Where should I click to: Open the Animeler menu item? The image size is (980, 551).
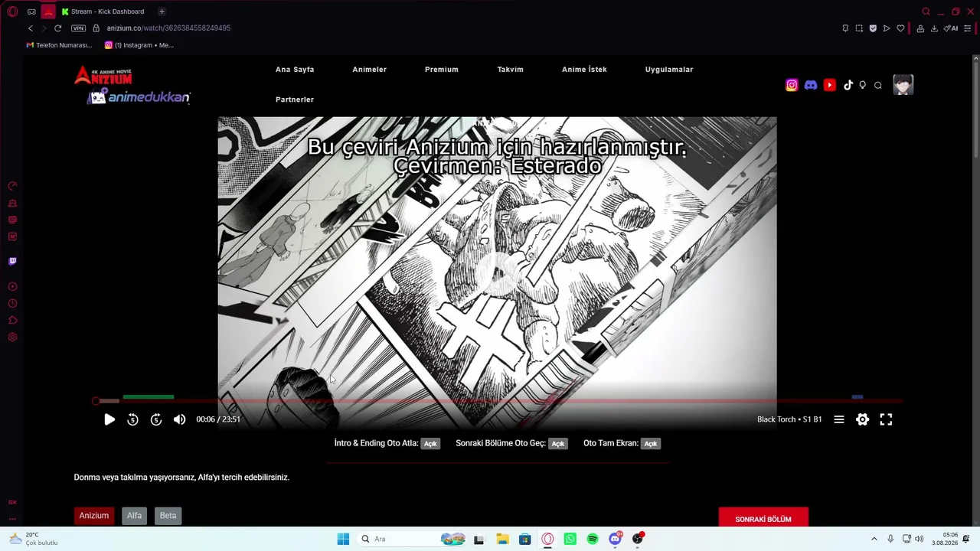point(369,70)
